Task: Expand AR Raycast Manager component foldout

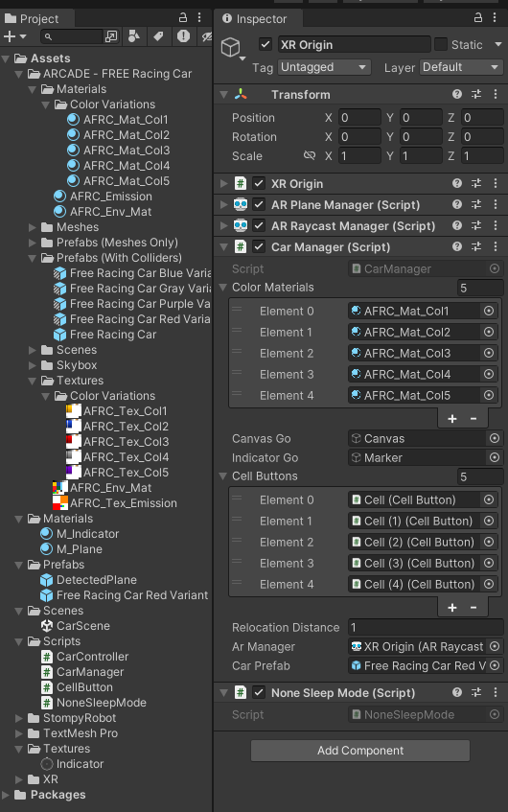Action: 223,226
